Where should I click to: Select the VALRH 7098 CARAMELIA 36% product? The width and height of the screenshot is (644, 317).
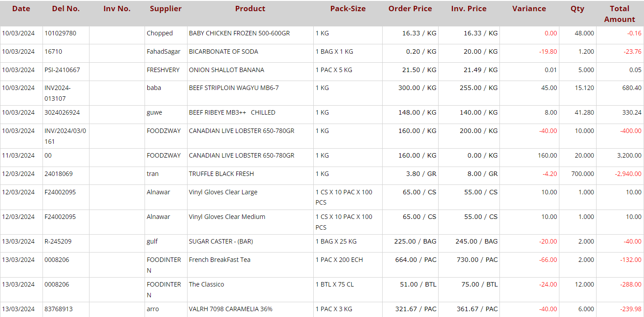pos(230,309)
